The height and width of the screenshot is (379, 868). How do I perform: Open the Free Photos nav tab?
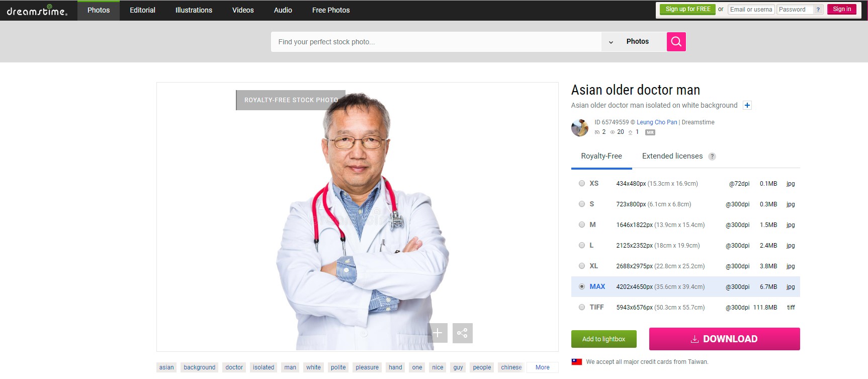[331, 10]
